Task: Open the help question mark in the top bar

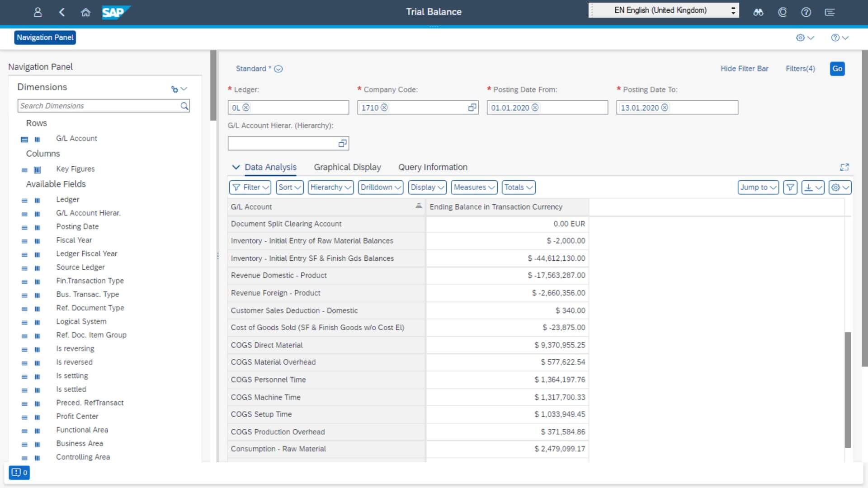Action: tap(806, 12)
